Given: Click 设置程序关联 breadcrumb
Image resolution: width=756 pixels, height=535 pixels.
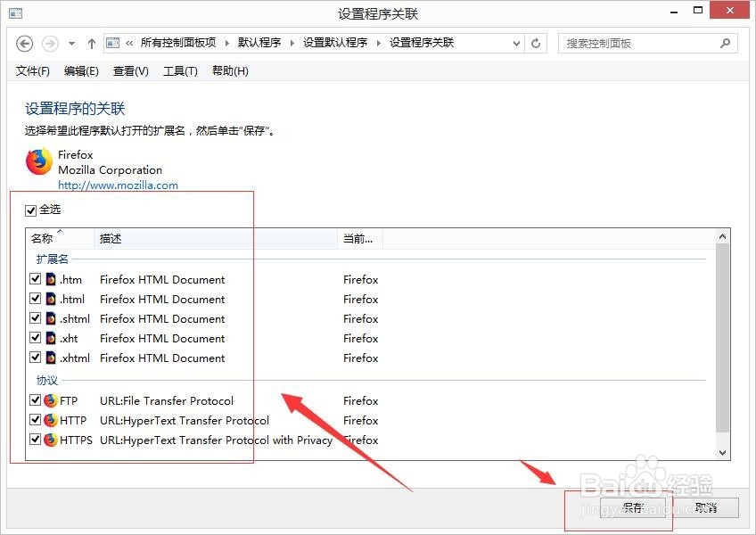Looking at the screenshot, I should pos(422,43).
